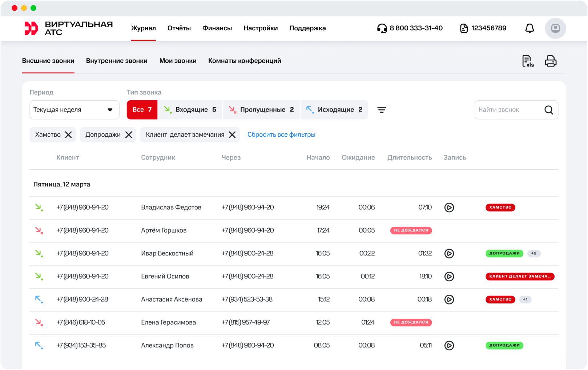Image resolution: width=588 pixels, height=370 pixels.
Task: Click КЛИЕНТ ДЕЛАЕТ ЗАМЕЧА… tag
Action: pos(520,277)
